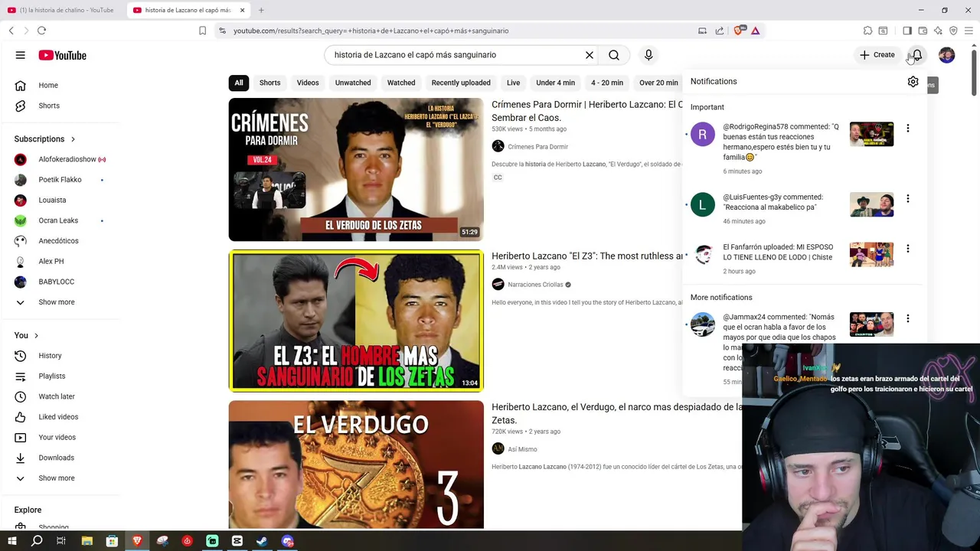Open Alex PH subscription
This screenshot has height=551, width=980.
pos(51,261)
